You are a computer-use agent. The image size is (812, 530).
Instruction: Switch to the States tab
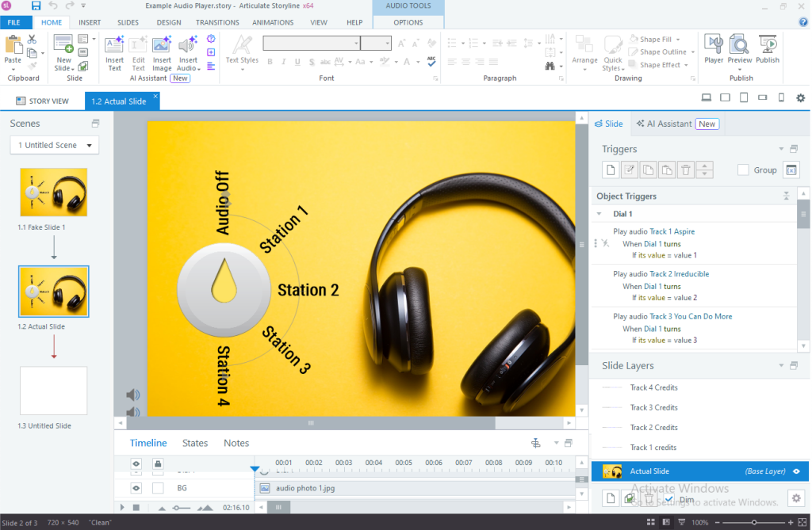pyautogui.click(x=195, y=443)
